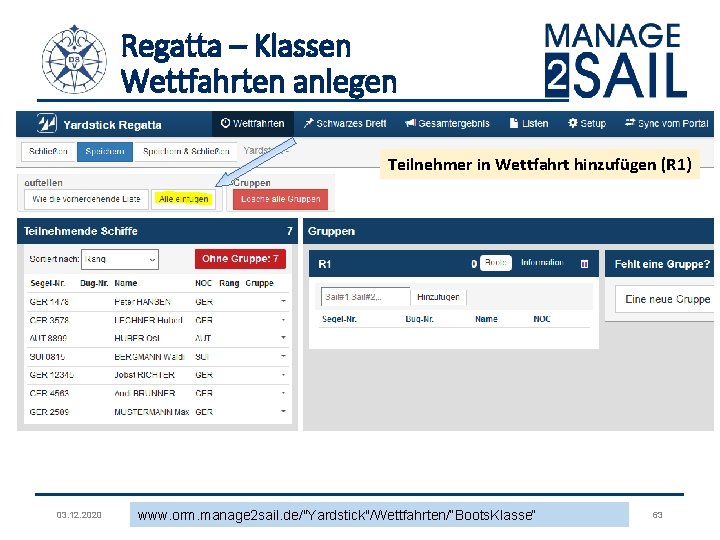Expand dropdown arrow for Andi BRUNNER row
This screenshot has height=540, width=720.
tap(283, 393)
